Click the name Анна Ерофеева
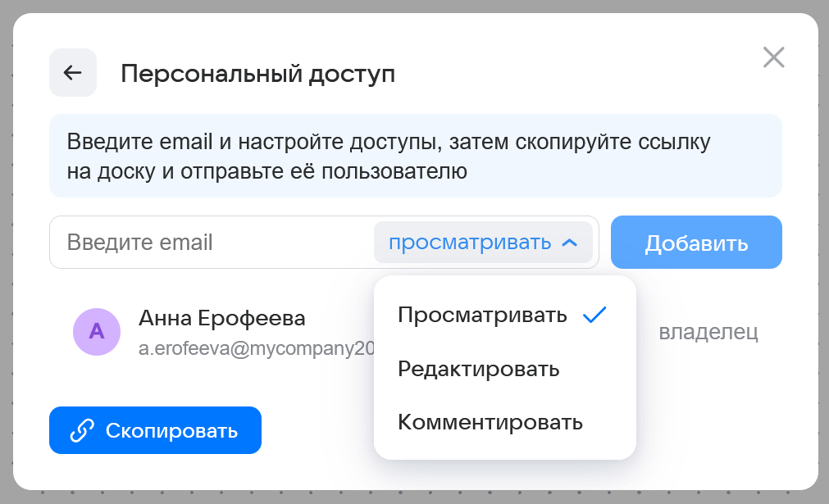This screenshot has height=504, width=829. coord(221,318)
